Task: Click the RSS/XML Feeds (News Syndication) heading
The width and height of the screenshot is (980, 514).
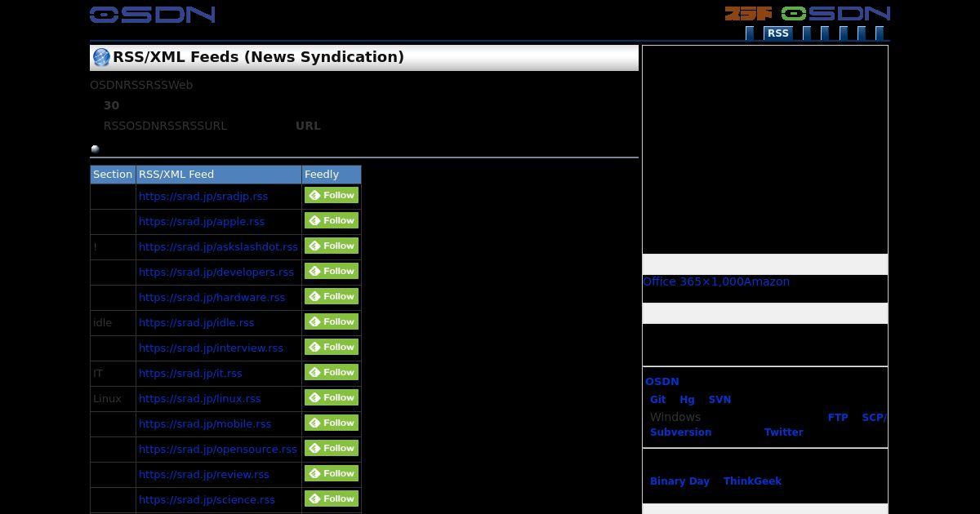Action: [258, 56]
